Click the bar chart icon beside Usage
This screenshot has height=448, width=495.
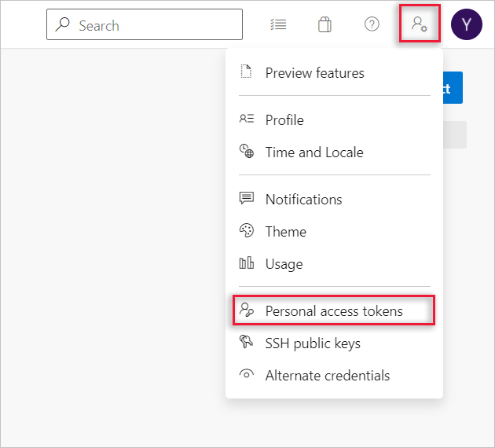(x=247, y=263)
